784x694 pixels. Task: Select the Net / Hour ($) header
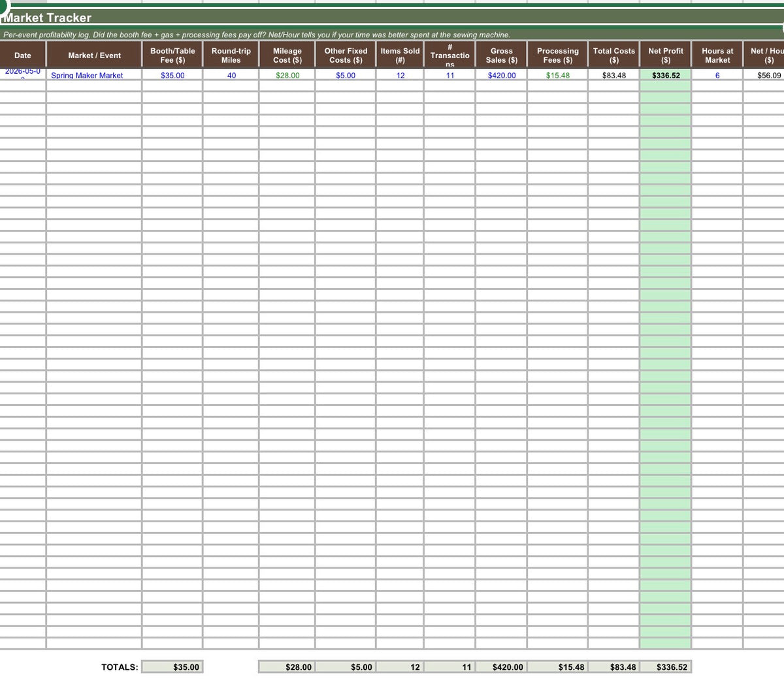click(764, 55)
